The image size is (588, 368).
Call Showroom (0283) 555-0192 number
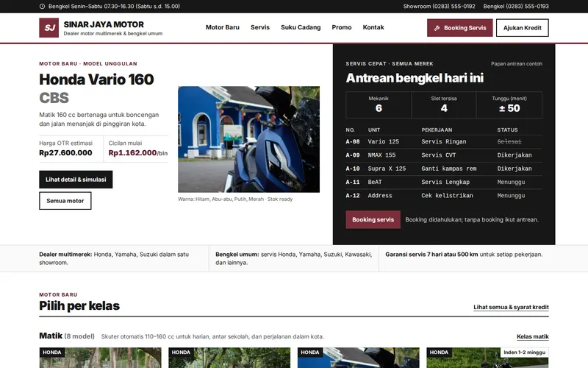pyautogui.click(x=439, y=7)
